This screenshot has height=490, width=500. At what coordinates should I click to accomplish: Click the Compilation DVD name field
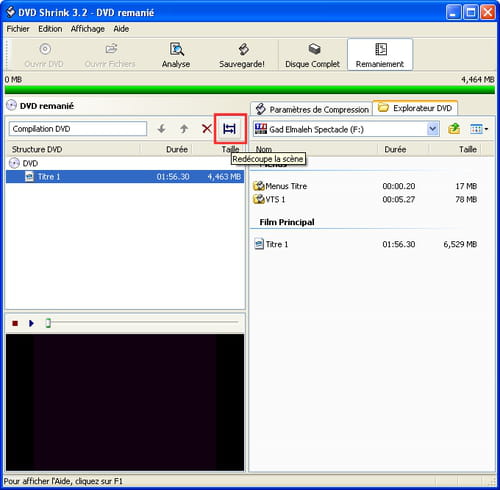(78, 129)
